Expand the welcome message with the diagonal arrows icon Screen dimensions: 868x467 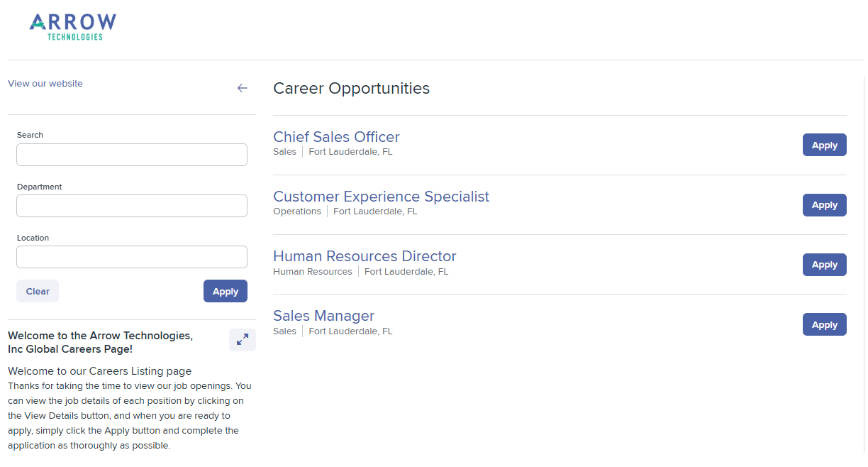coord(242,339)
